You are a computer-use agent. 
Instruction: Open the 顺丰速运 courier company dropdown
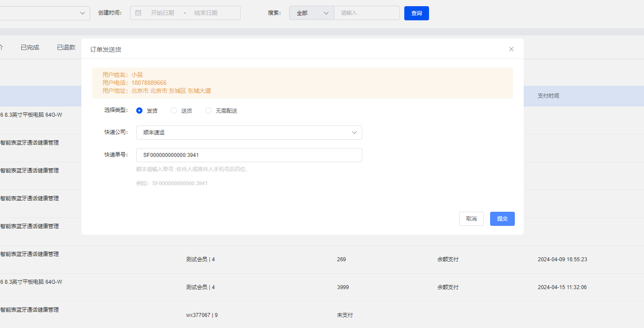[x=249, y=133]
